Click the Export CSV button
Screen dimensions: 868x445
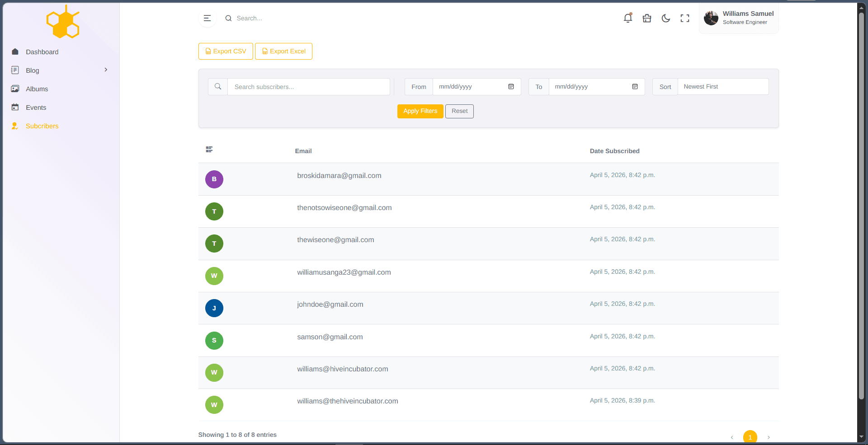[226, 51]
